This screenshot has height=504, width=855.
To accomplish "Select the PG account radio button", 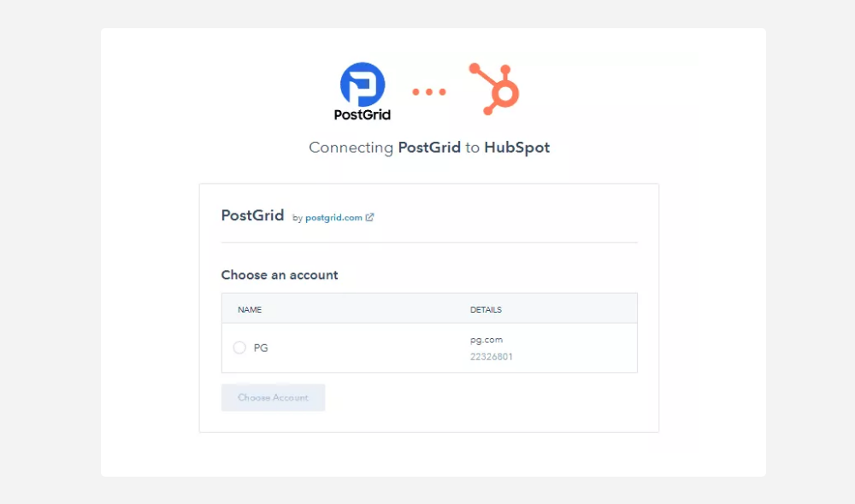I will pyautogui.click(x=239, y=348).
